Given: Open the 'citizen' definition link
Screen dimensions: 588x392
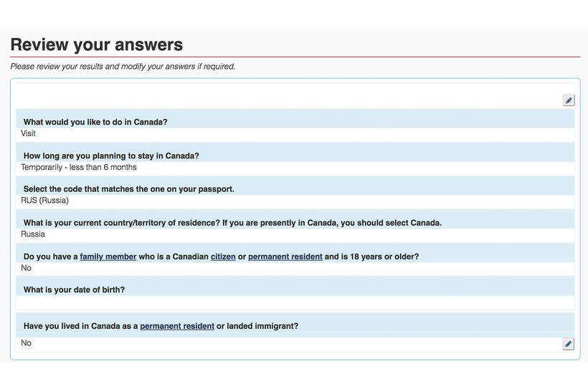Looking at the screenshot, I should [x=223, y=257].
